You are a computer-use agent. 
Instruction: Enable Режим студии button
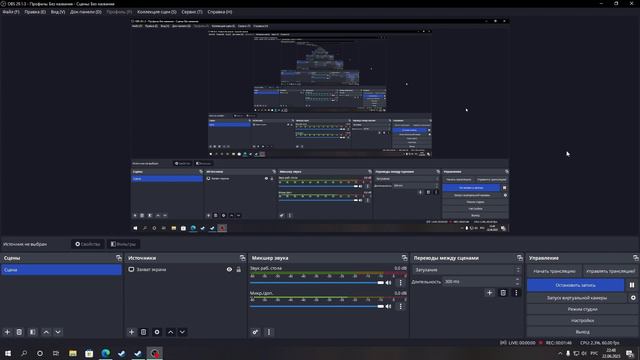(x=582, y=309)
